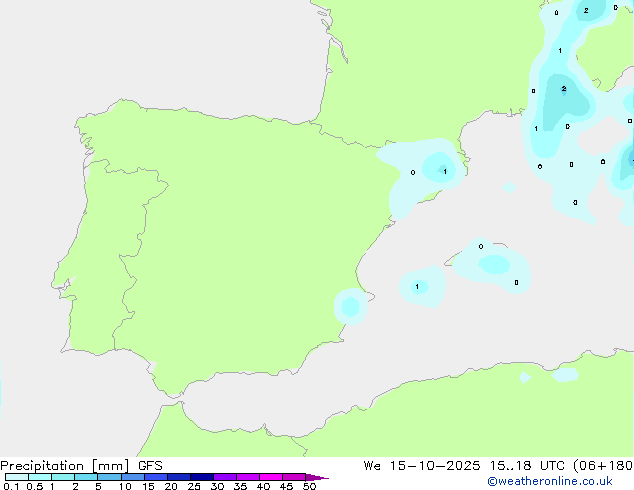Click the "50" legend scale label
This screenshot has height=490, width=634.
[309, 486]
